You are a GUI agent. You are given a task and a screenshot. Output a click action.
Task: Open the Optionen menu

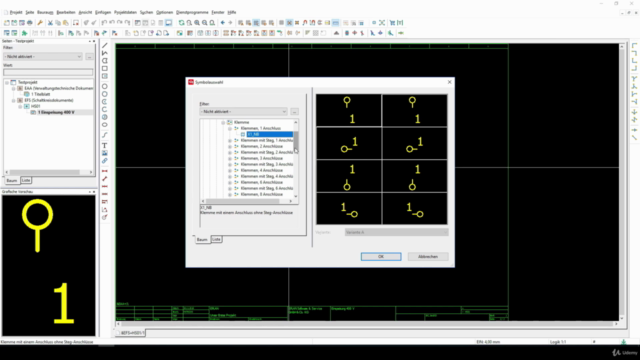click(164, 12)
